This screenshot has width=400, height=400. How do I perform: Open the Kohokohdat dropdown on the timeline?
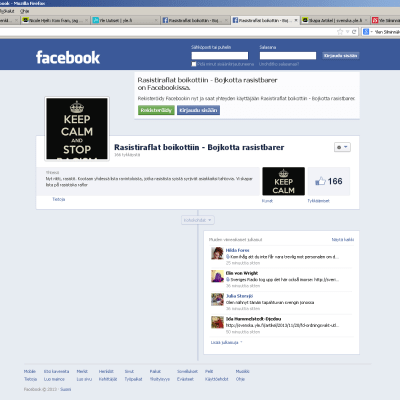coord(198,220)
